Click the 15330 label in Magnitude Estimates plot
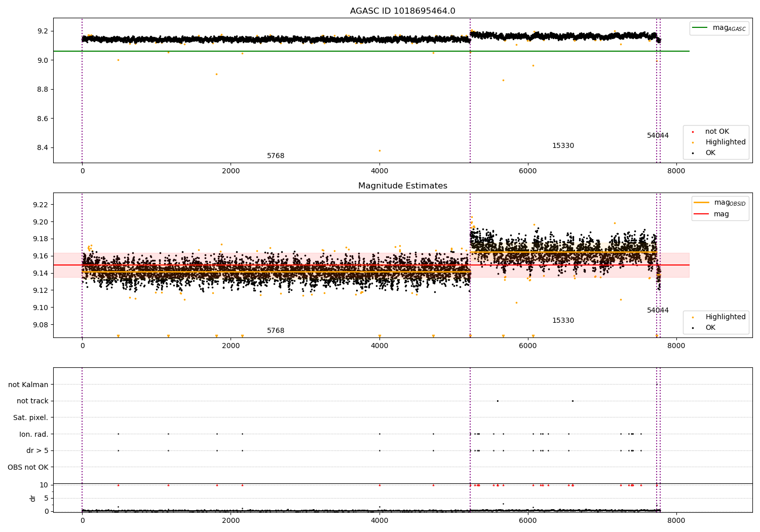 click(563, 321)
